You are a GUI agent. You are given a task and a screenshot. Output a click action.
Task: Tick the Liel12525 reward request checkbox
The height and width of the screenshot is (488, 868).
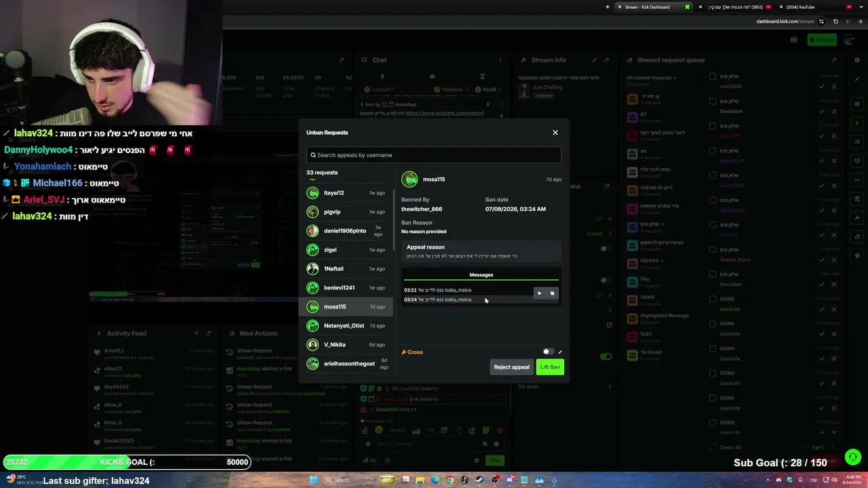pyautogui.click(x=713, y=77)
